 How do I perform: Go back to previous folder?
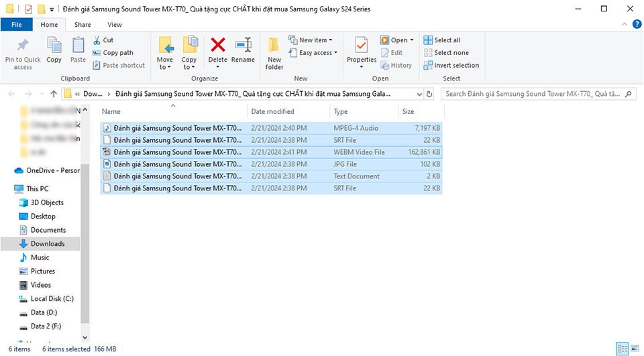pos(11,94)
